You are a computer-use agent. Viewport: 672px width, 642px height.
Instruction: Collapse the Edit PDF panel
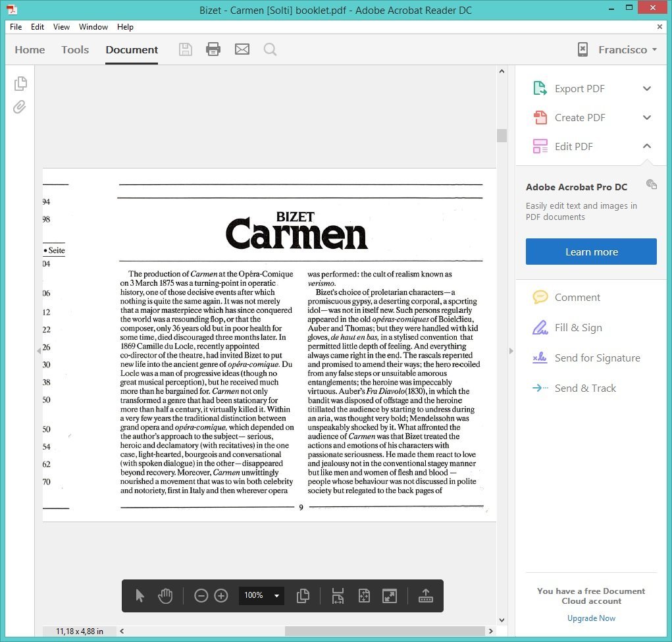click(x=647, y=146)
